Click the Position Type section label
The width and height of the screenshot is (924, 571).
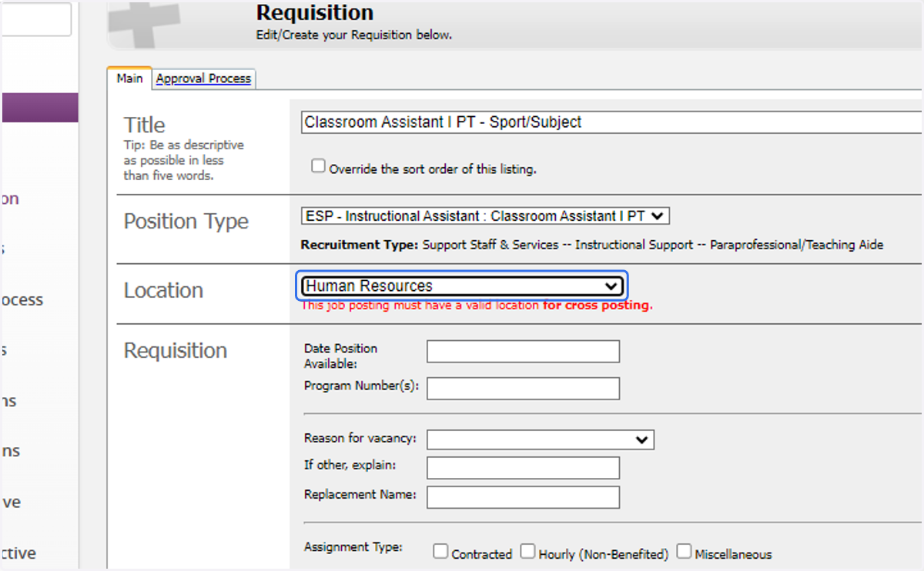coord(186,222)
